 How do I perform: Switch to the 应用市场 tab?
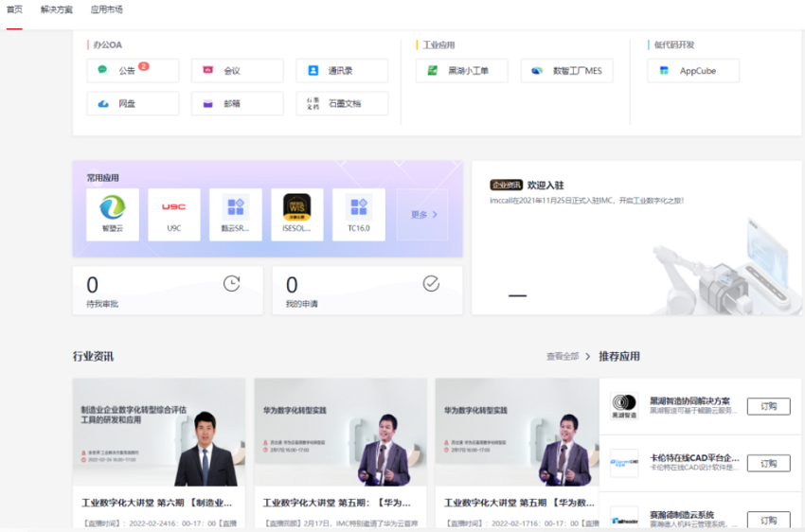(106, 9)
